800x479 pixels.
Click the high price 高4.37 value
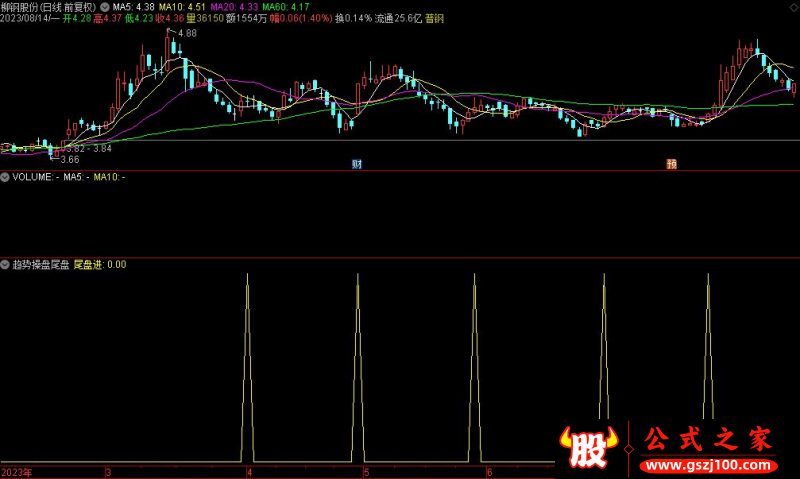(x=108, y=18)
